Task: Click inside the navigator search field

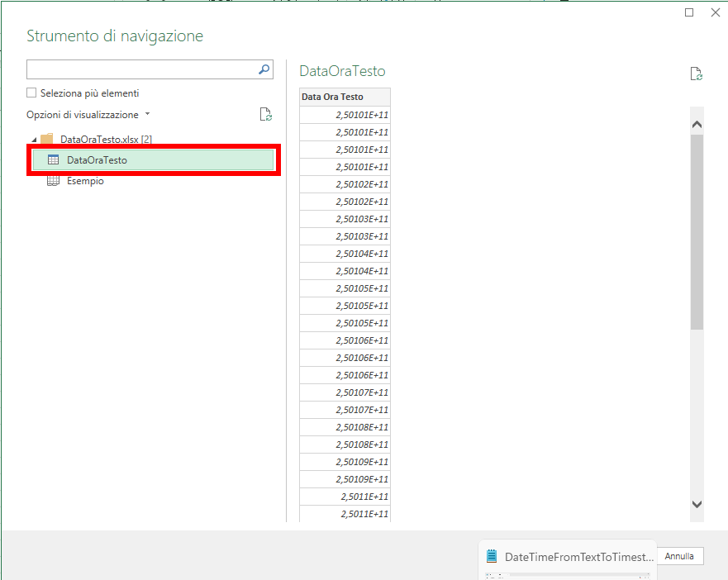Action: (x=140, y=69)
